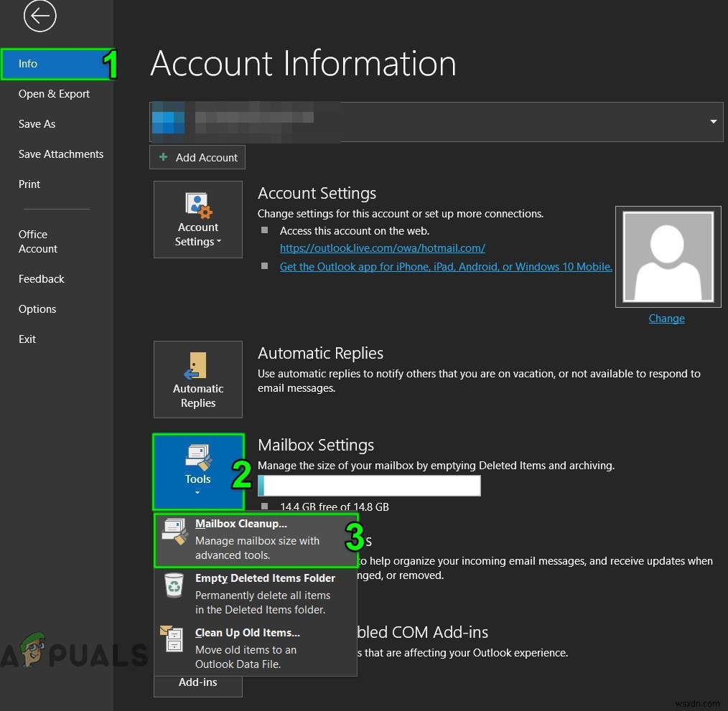Screen dimensions: 728x711
Task: Open the outlook.live.com web access link
Action: click(382, 248)
